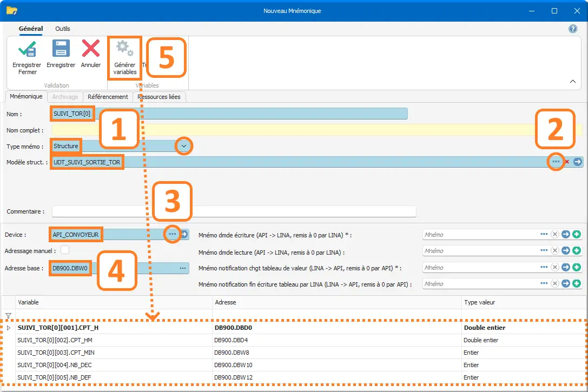Click the Nom field containing SUIVI_TOR[0]

(x=229, y=114)
